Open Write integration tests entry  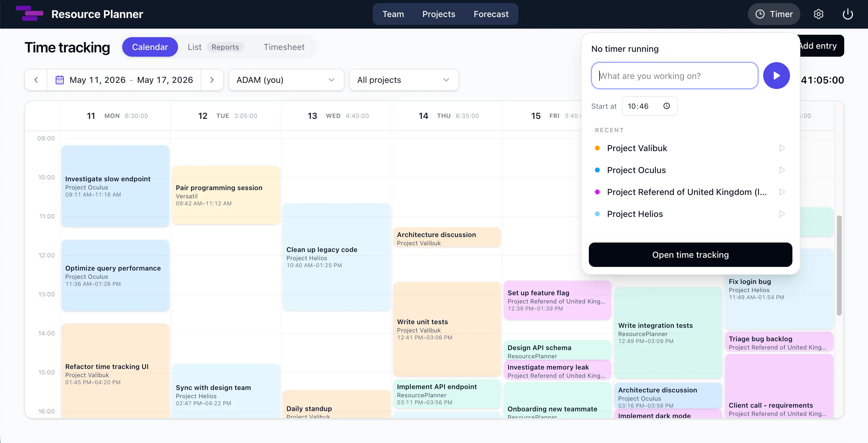pos(668,332)
